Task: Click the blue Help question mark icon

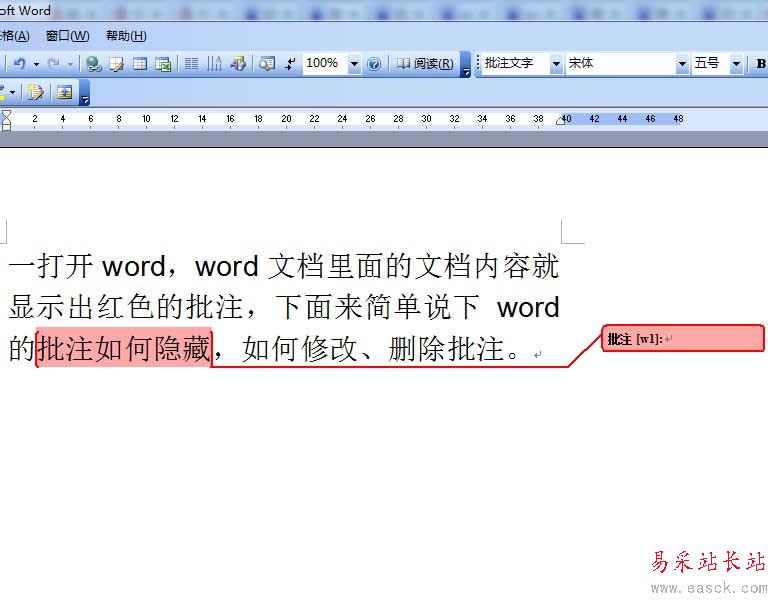Action: pyautogui.click(x=374, y=64)
